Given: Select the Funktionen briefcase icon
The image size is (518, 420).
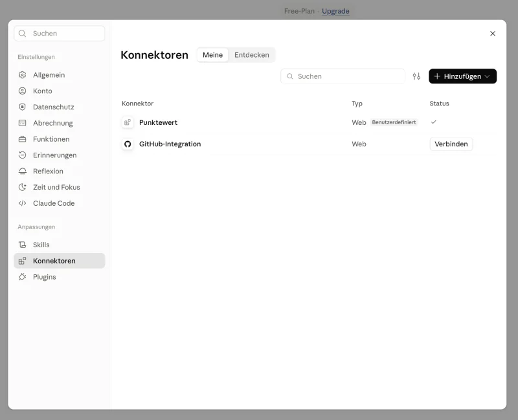Looking at the screenshot, I should [22, 139].
